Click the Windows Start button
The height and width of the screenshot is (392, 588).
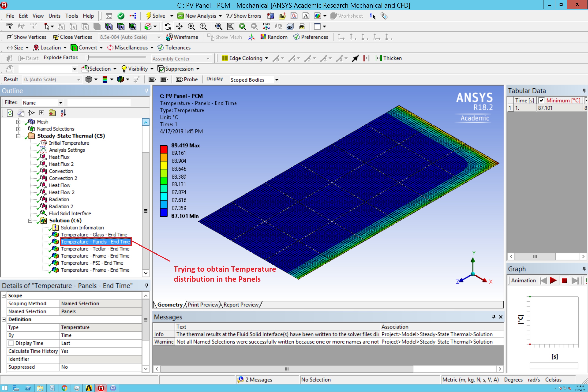(4, 388)
